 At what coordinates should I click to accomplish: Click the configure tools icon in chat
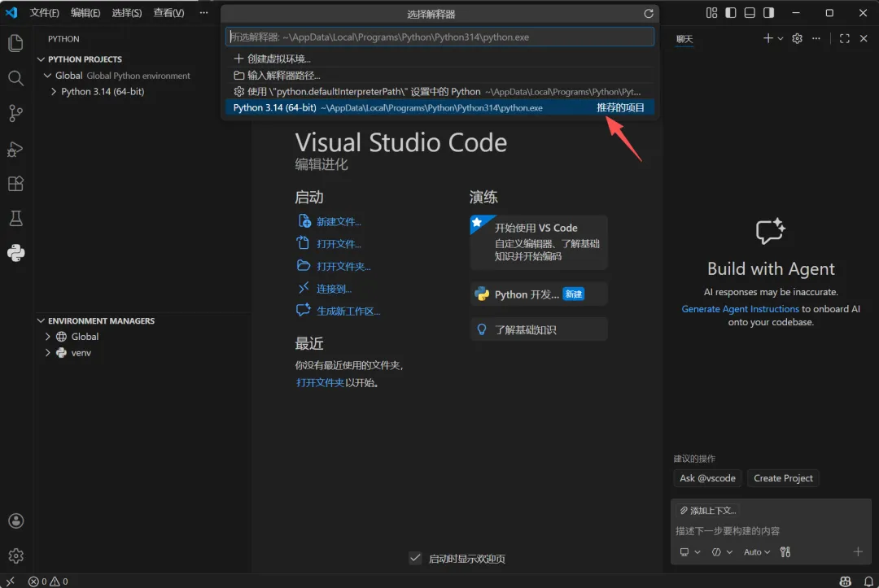(x=785, y=552)
